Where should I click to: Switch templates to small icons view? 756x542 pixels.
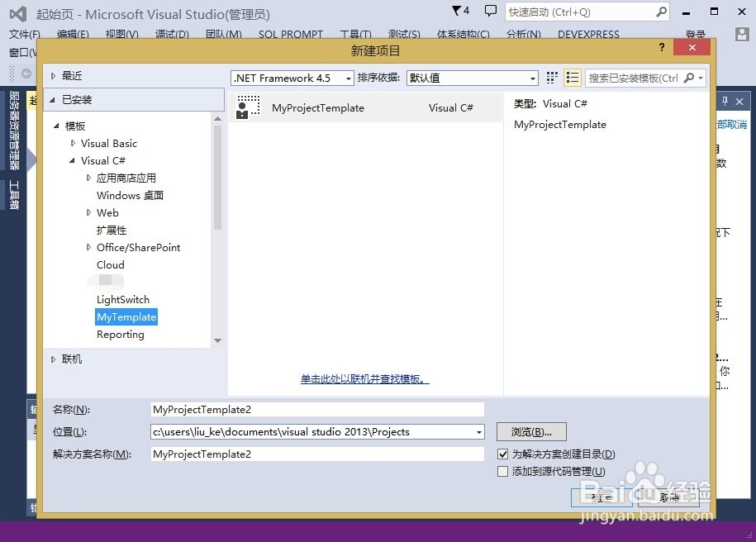pos(552,78)
